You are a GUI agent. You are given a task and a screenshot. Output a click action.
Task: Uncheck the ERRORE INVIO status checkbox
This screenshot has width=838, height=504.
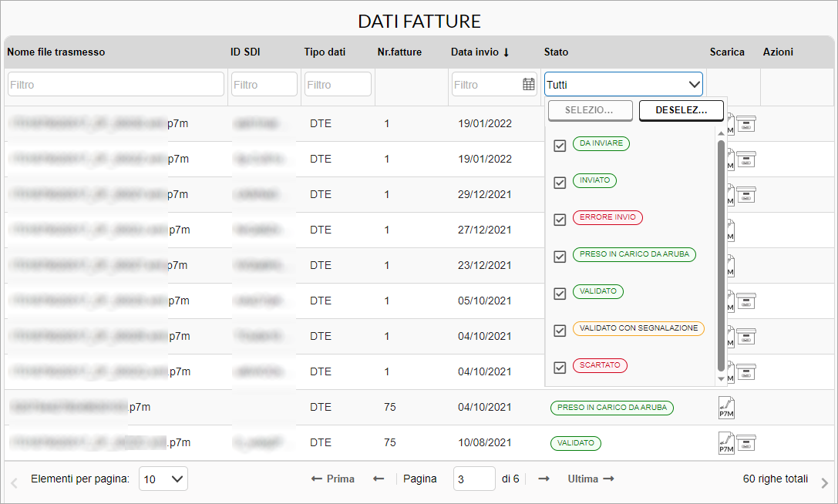pos(560,219)
